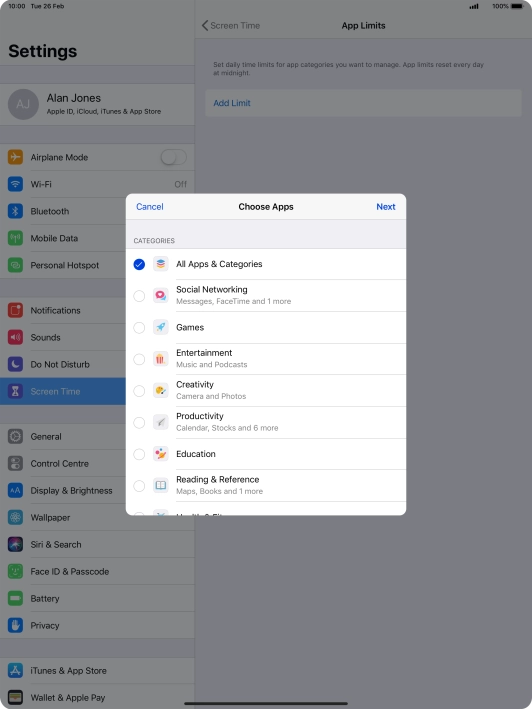The width and height of the screenshot is (532, 709).
Task: Select the Social Networking radio circle
Action: point(139,296)
